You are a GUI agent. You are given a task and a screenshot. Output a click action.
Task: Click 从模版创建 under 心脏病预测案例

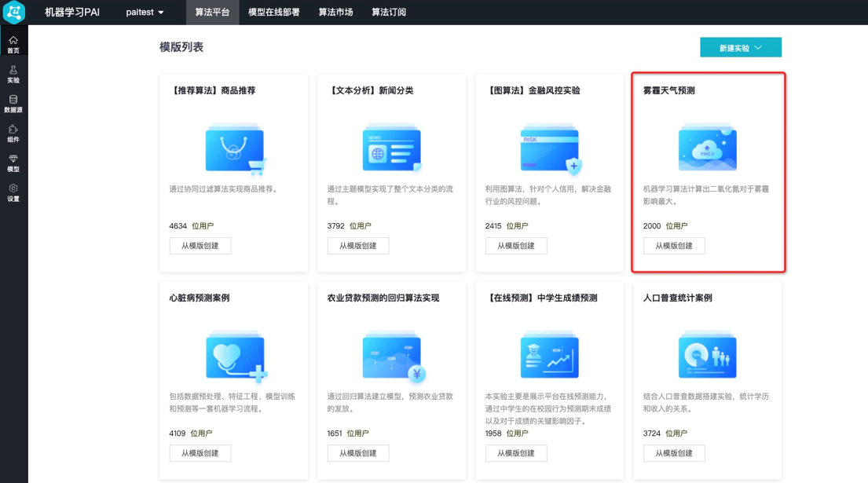[200, 453]
